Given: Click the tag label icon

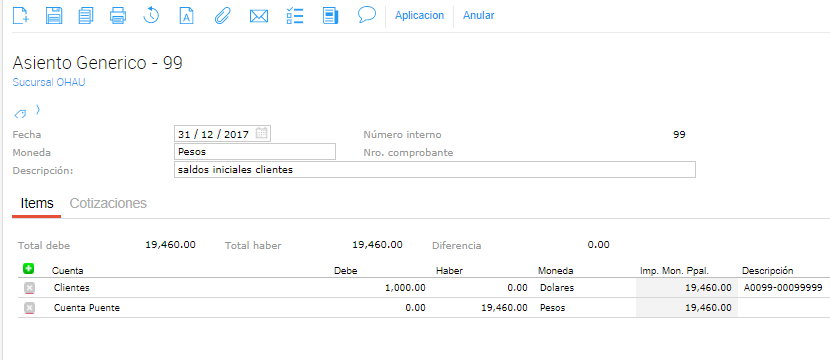Looking at the screenshot, I should [x=20, y=113].
